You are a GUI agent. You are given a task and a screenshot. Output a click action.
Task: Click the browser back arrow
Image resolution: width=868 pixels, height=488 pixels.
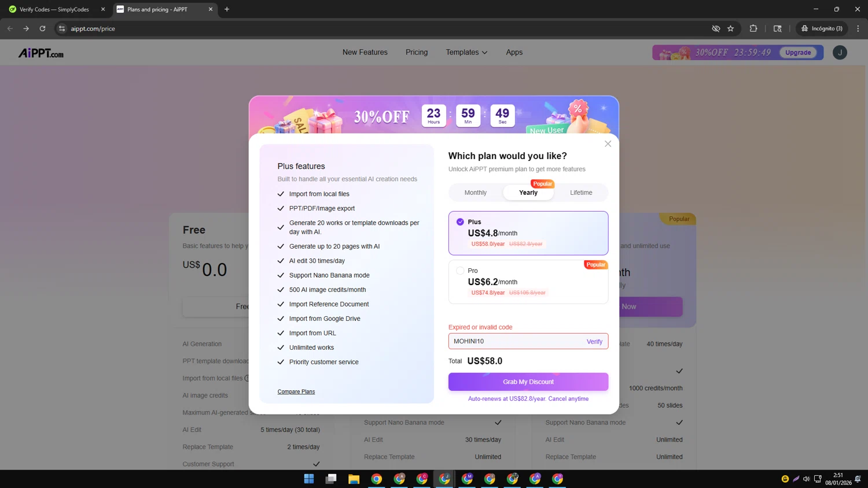pos(10,28)
